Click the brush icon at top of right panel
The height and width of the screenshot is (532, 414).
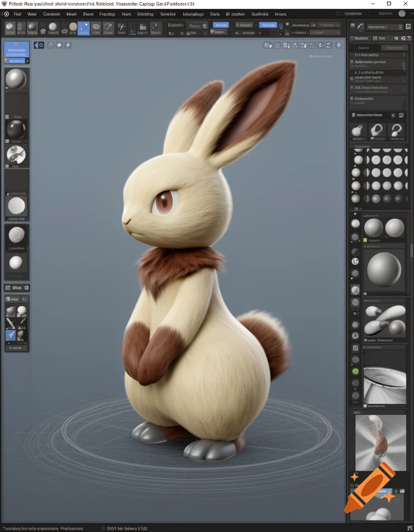tap(360, 26)
